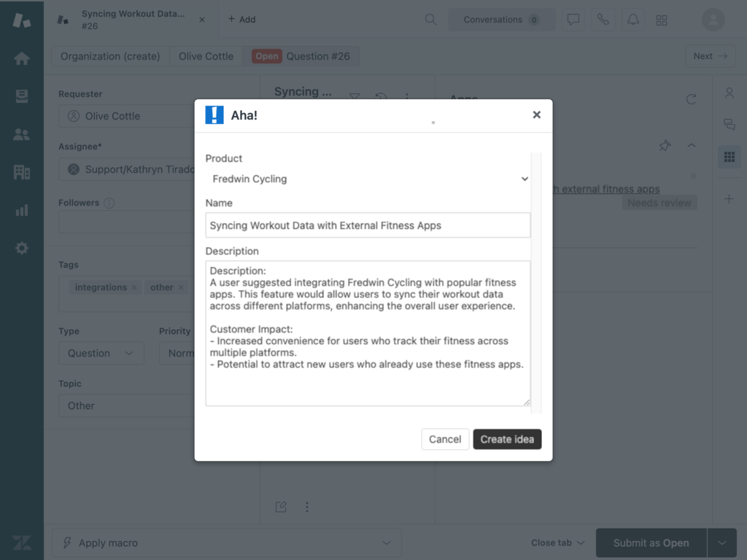747x560 pixels.
Task: Remove the other tag
Action: pos(181,287)
